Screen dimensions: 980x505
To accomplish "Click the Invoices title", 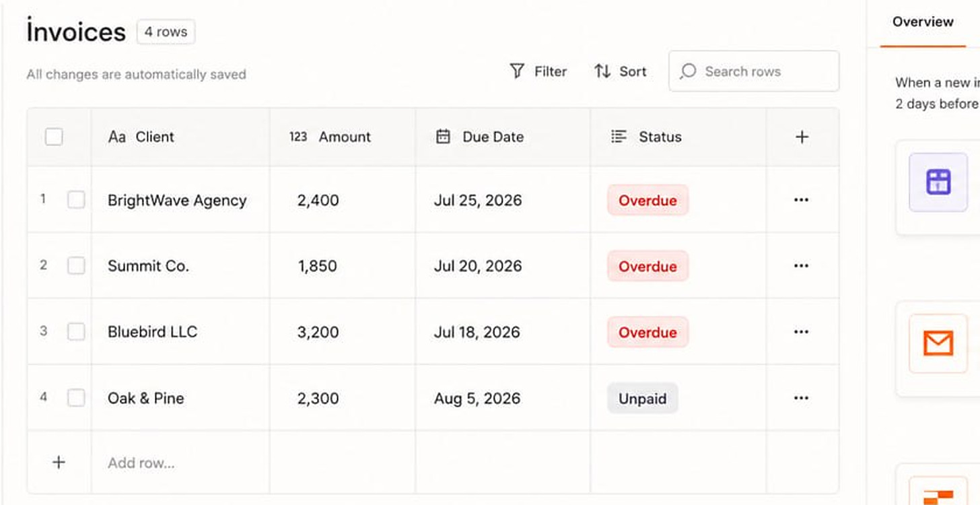I will 76,32.
